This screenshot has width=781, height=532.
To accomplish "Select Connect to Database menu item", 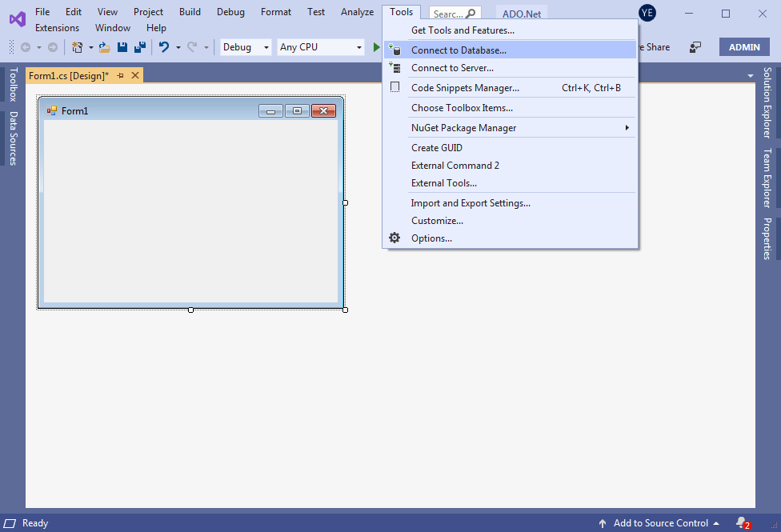I will pos(459,50).
